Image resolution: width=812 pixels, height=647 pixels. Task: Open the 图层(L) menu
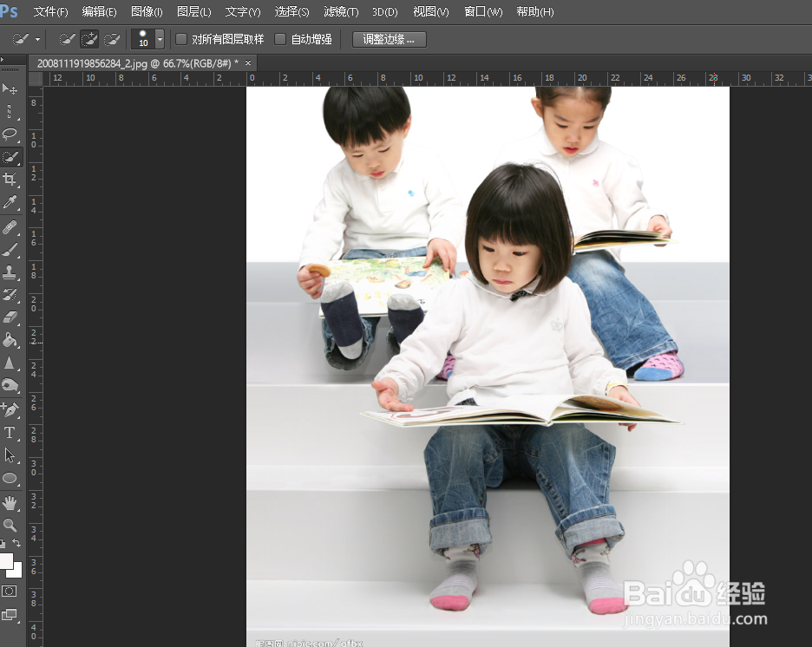click(193, 11)
